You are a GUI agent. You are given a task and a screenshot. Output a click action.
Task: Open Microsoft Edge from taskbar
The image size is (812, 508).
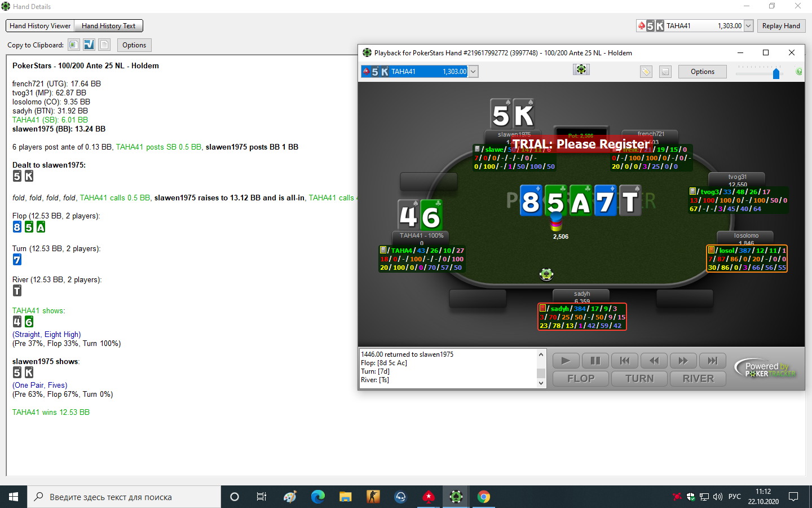pyautogui.click(x=318, y=497)
